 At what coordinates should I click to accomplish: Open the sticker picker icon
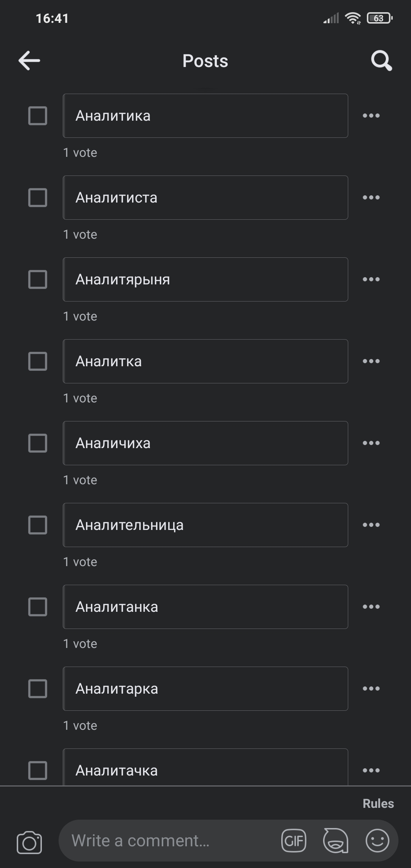coord(335,841)
